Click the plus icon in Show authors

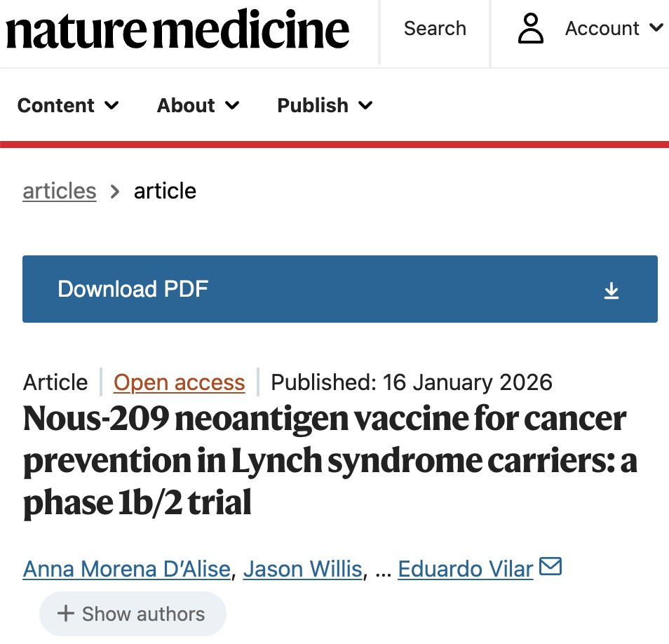click(x=66, y=614)
